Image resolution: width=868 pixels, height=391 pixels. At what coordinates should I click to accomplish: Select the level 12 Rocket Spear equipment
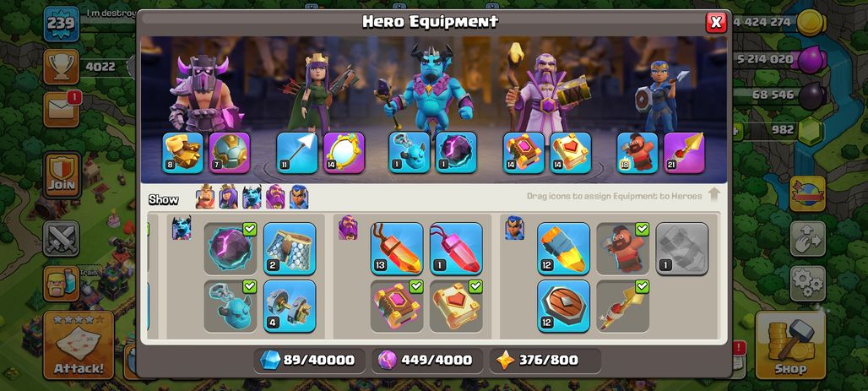pyautogui.click(x=563, y=248)
